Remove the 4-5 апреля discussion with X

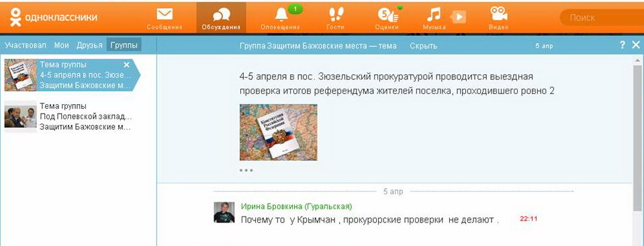point(126,65)
